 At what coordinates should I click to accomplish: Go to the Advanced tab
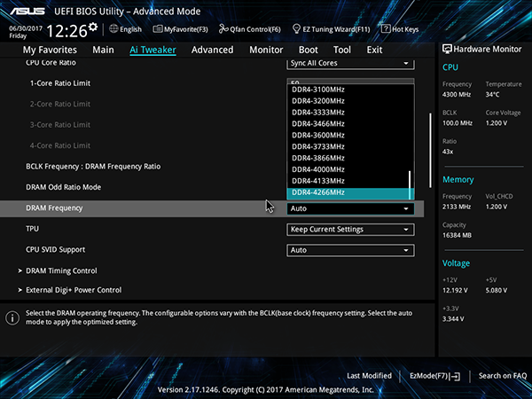coord(213,50)
